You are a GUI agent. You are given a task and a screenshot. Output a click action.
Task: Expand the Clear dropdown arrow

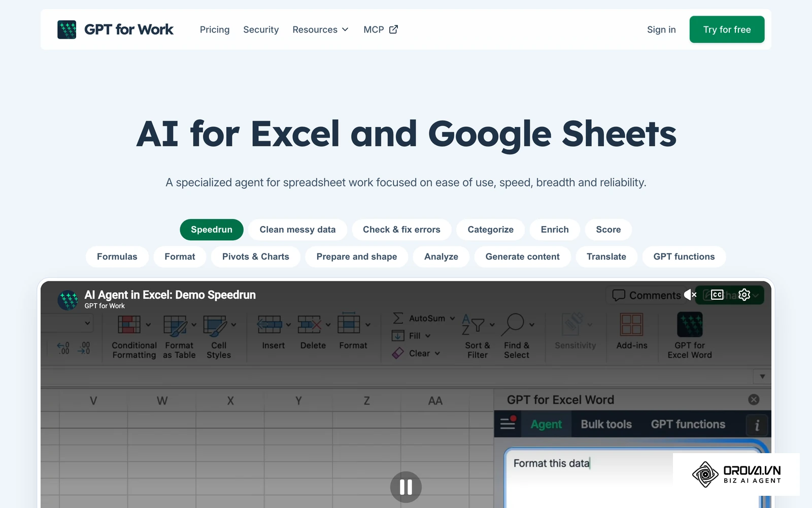[x=437, y=354]
